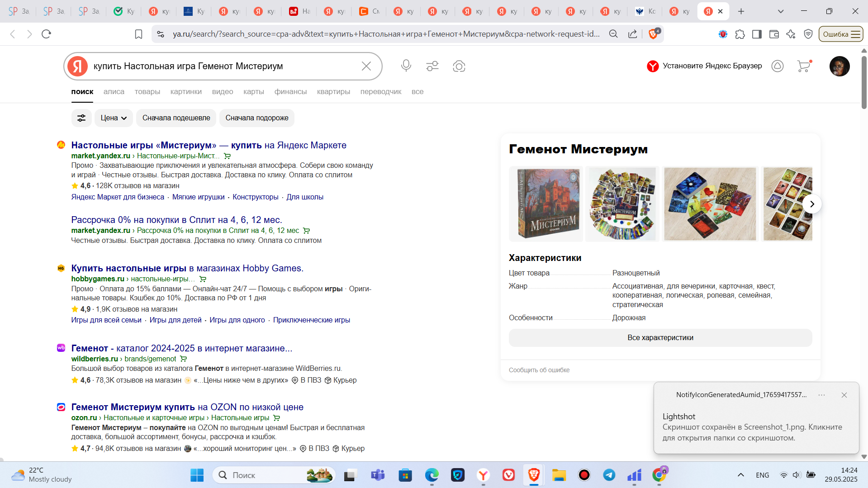
Task: Open Brave wallet icon
Action: (x=774, y=34)
